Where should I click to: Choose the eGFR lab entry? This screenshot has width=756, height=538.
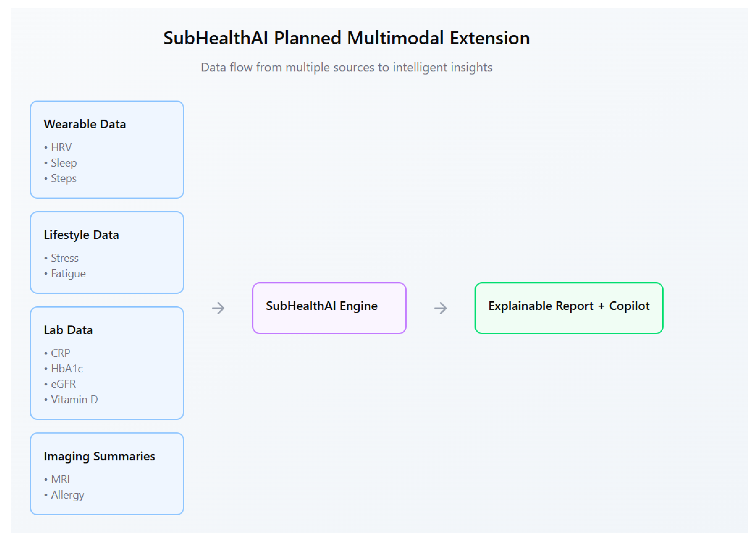63,384
